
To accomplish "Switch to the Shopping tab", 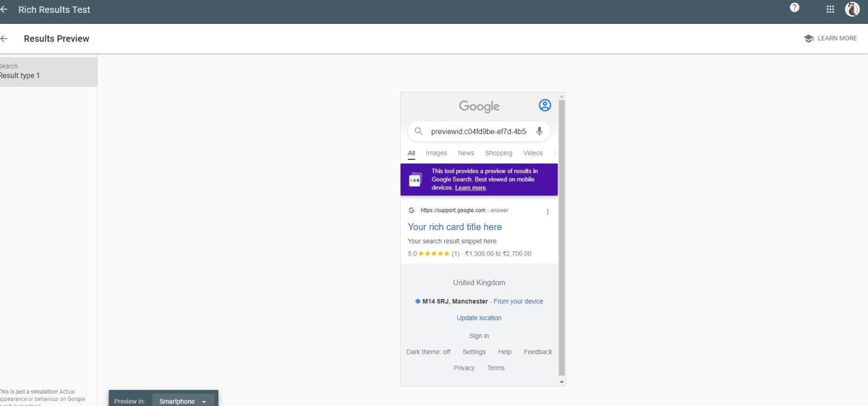I will [x=498, y=153].
